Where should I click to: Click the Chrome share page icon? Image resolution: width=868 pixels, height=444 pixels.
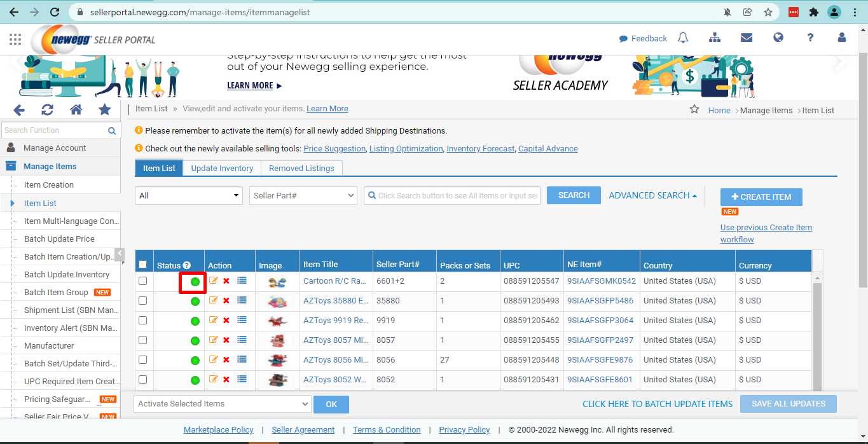coord(748,12)
